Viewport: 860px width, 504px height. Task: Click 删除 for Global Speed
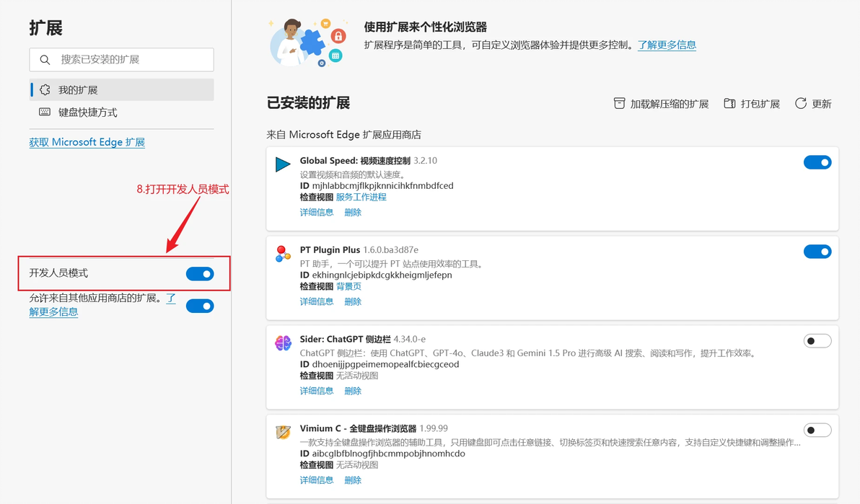pyautogui.click(x=353, y=212)
